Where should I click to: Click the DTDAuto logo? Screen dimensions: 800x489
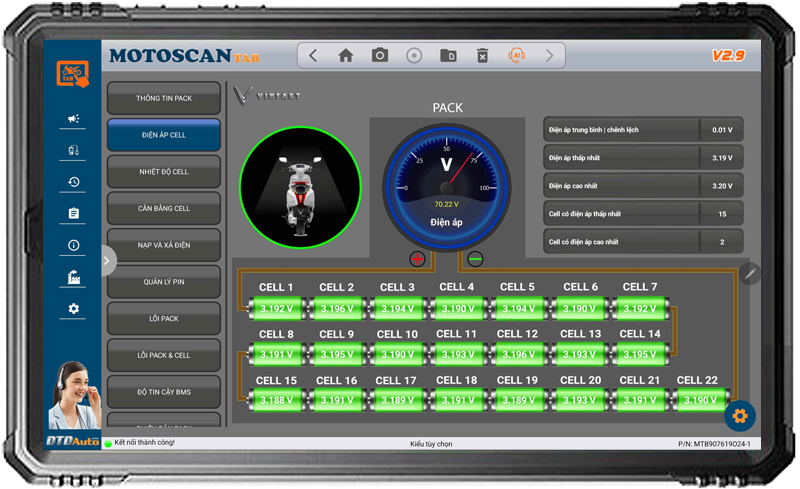pos(72,441)
